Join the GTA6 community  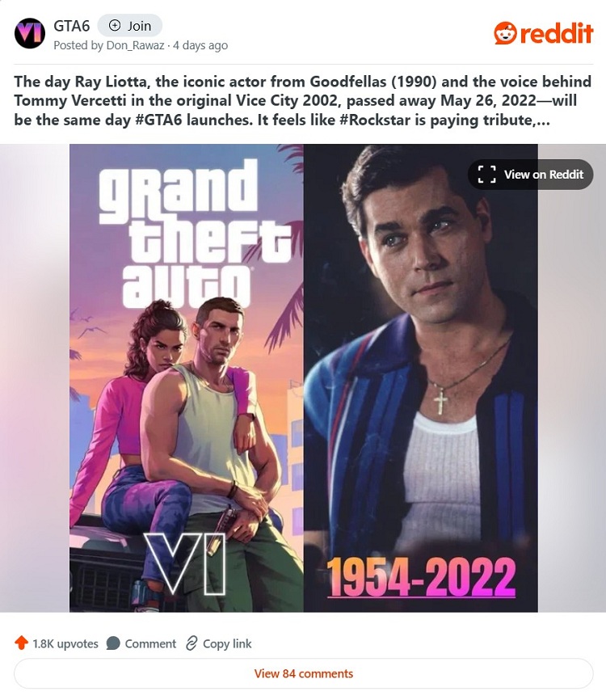coord(130,25)
